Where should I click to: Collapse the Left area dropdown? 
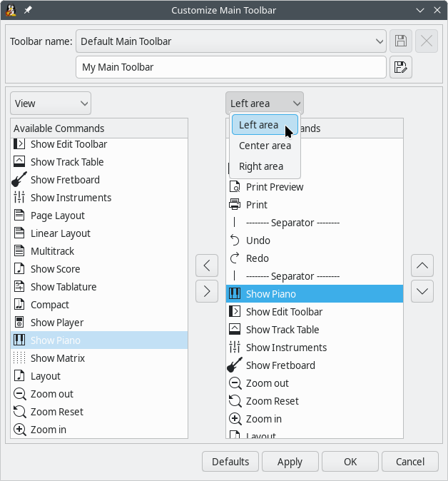265,103
